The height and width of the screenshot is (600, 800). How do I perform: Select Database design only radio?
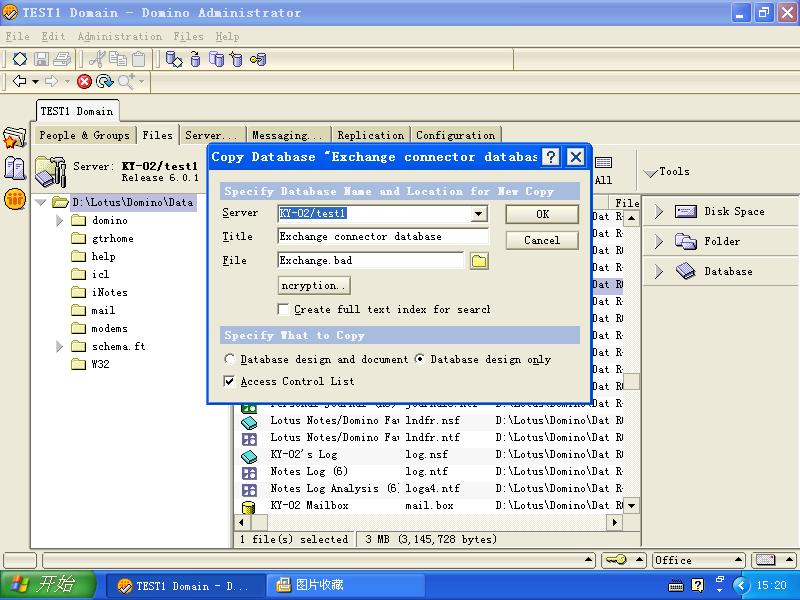coord(419,359)
